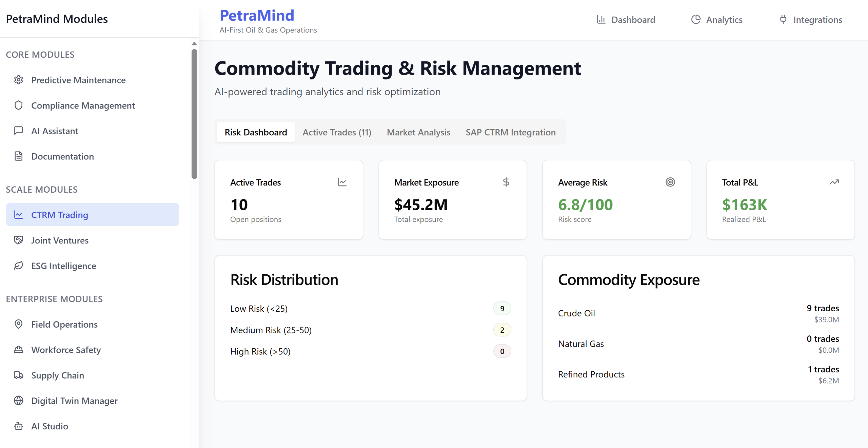The image size is (868, 448).
Task: Click the Low Risk count badge
Action: 502,308
